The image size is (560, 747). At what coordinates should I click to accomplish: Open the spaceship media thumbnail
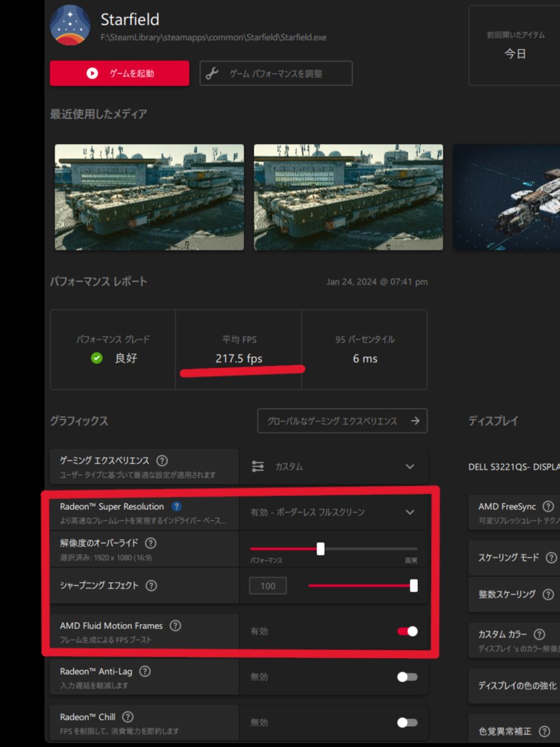507,197
